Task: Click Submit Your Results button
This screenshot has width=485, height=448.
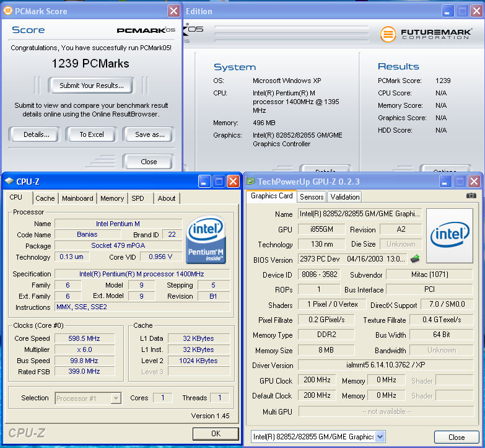Action: tap(91, 86)
